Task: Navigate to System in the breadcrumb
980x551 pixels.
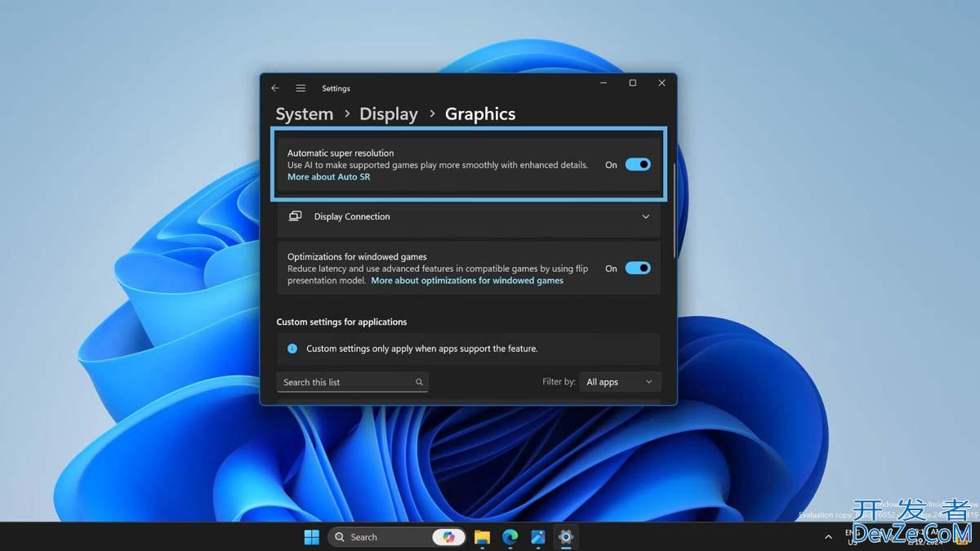Action: (305, 114)
